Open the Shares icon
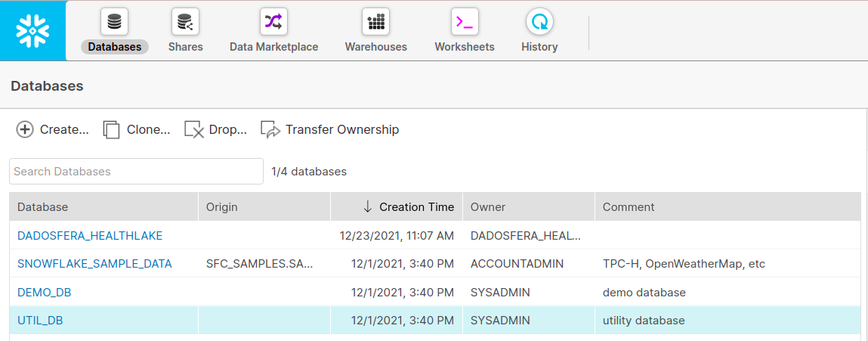 click(x=185, y=22)
